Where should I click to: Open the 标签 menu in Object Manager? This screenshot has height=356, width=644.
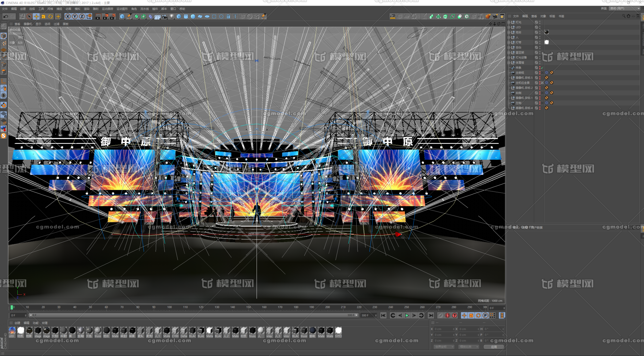[552, 16]
